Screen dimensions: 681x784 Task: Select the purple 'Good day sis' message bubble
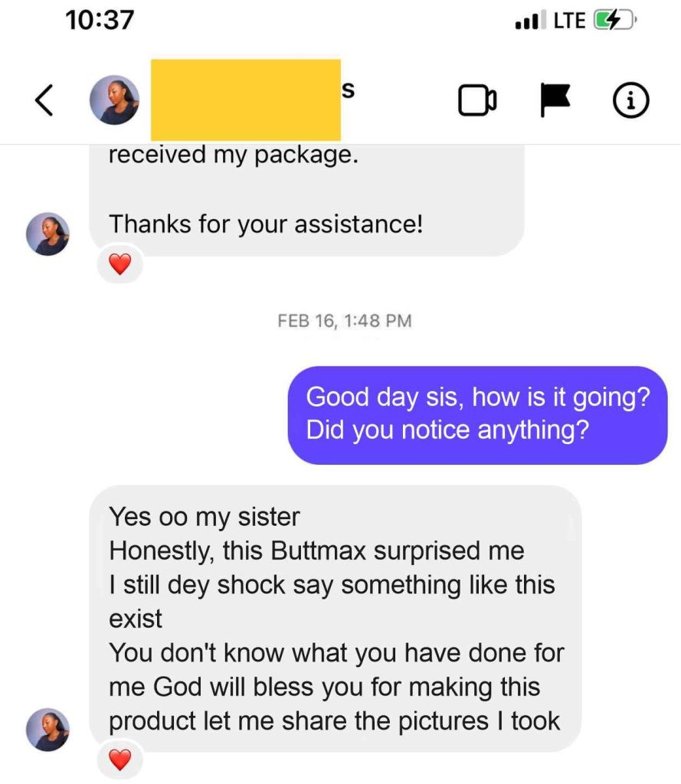(477, 415)
